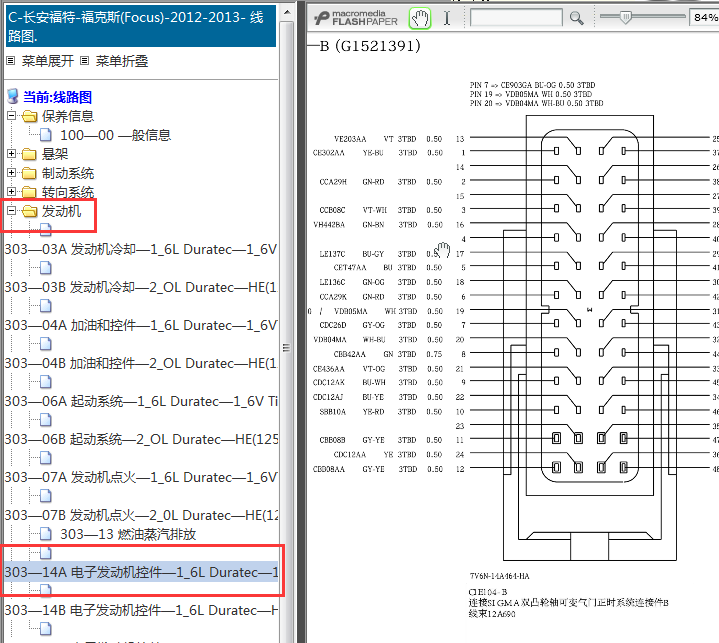Click the search text field in FlashPaper toolbar
Image resolution: width=719 pixels, height=643 pixels.
click(x=516, y=18)
